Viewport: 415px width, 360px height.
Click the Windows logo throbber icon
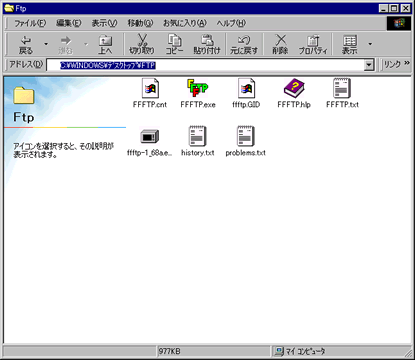tap(399, 23)
